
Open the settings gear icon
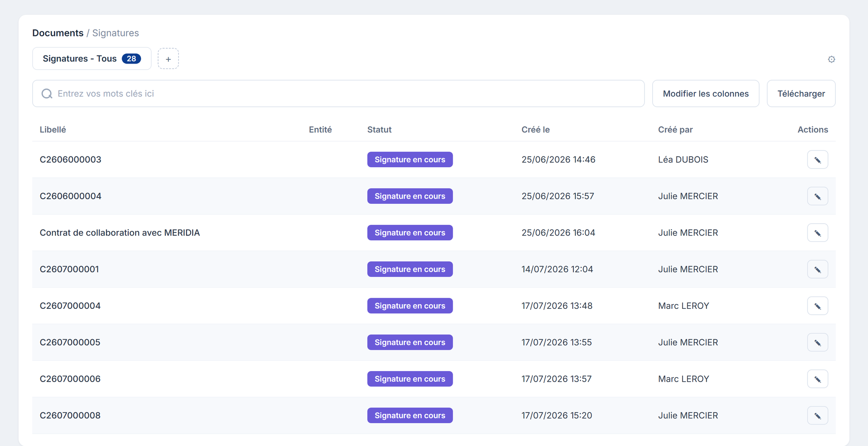(831, 59)
